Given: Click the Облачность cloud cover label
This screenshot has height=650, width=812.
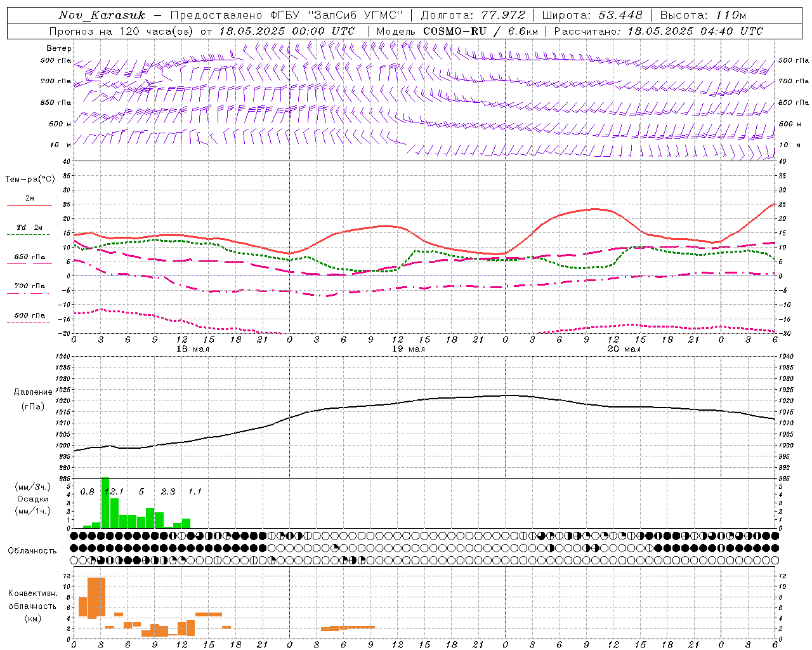Looking at the screenshot, I should coord(32,551).
